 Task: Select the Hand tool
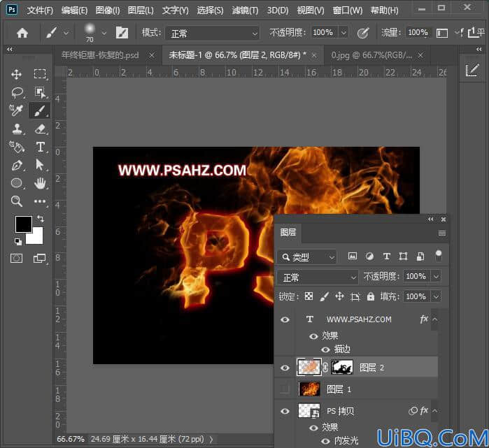coord(41,184)
